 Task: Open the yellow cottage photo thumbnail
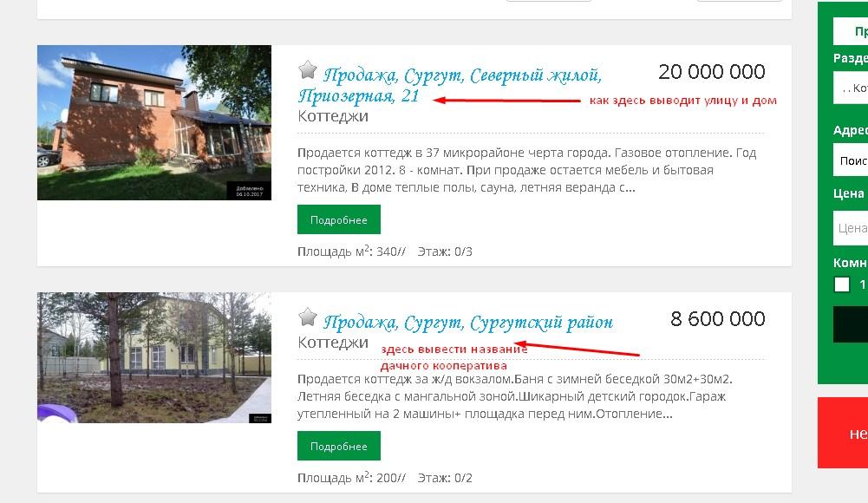[153, 357]
